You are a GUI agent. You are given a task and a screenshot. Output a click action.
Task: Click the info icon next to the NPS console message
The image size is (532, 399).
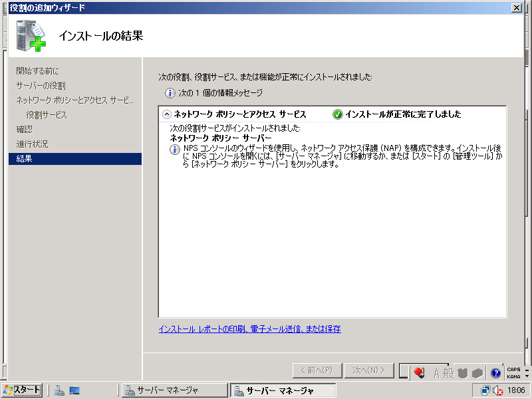coord(175,150)
